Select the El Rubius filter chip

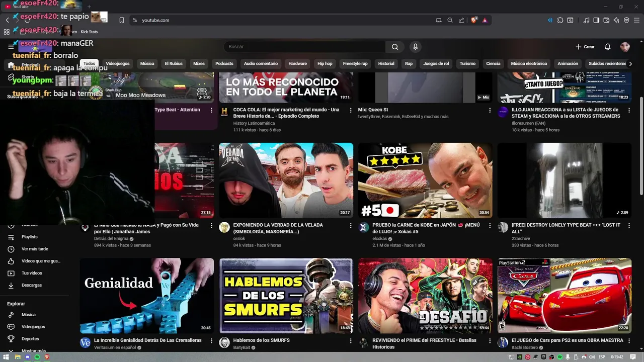coord(174,64)
